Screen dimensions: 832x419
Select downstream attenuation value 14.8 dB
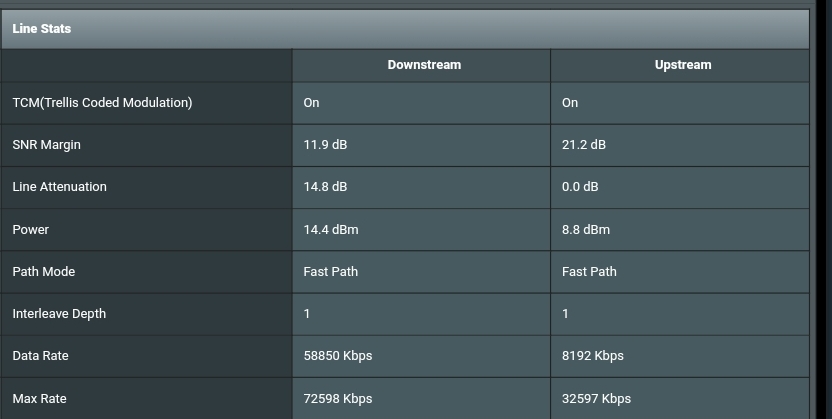pos(325,187)
